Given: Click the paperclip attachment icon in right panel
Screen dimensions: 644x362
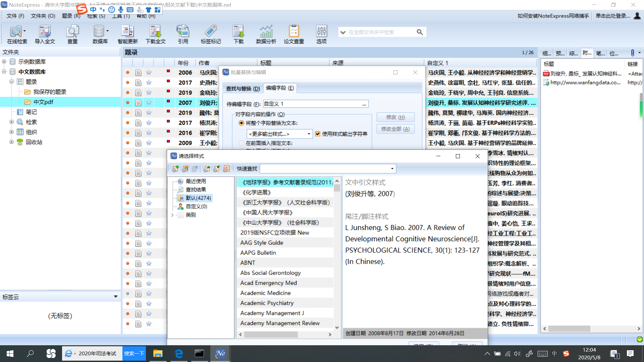Looking at the screenshot, I should (x=633, y=53).
